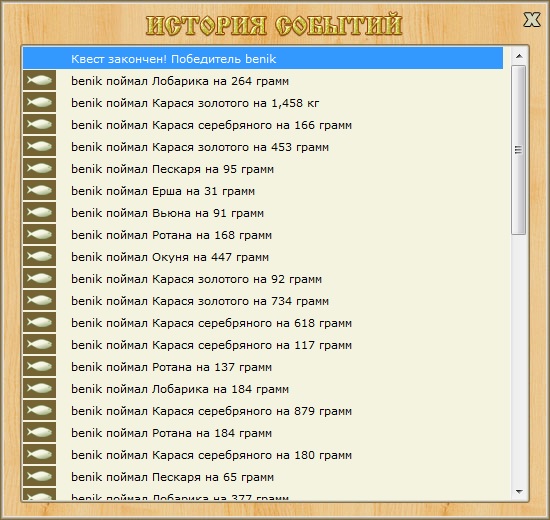
Task: Click fish icon beside Вьюна 91 грамм
Action: pos(39,212)
